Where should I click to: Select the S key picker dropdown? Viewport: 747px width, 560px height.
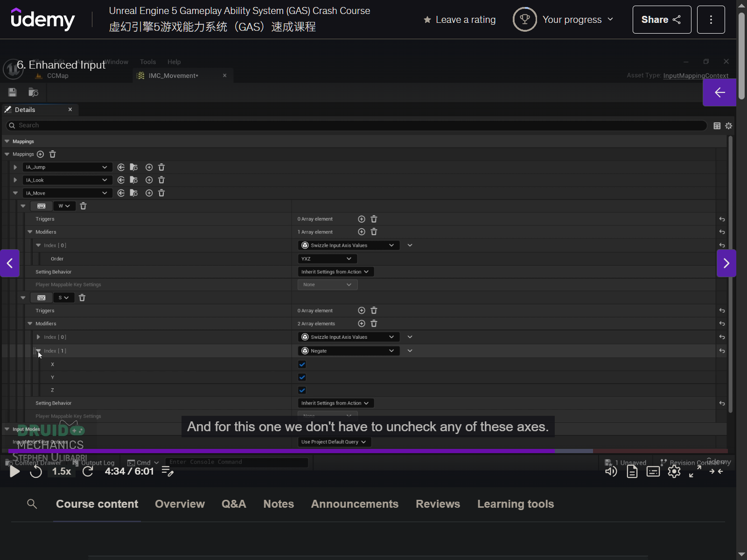(x=64, y=298)
